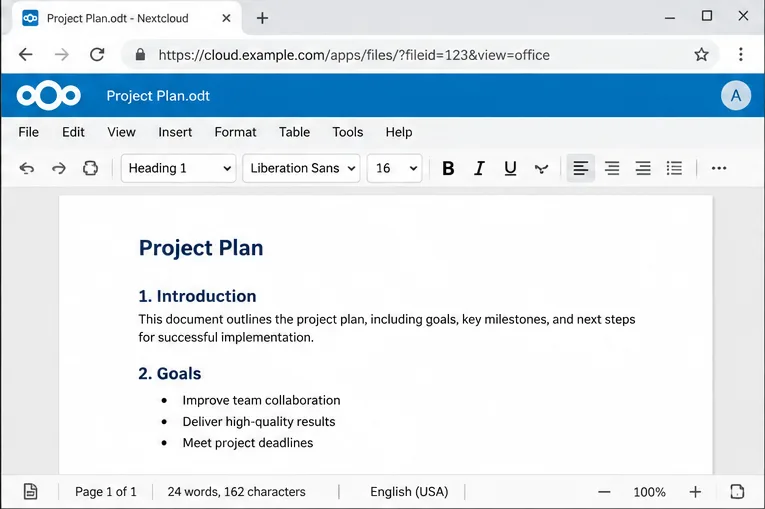Click the Page 1 of 1 indicator

(x=106, y=491)
